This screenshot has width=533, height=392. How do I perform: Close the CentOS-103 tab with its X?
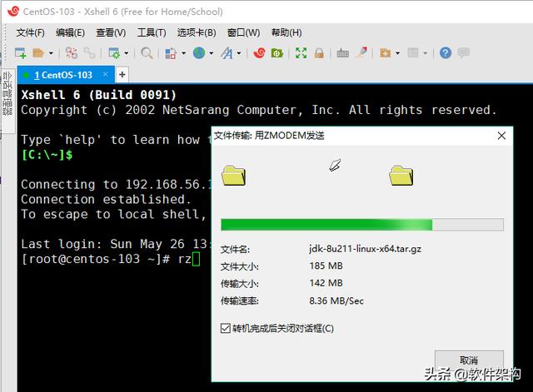106,74
